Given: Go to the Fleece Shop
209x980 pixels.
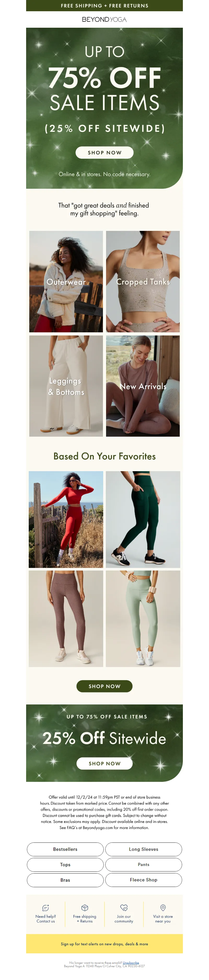Looking at the screenshot, I should pyautogui.click(x=144, y=880).
